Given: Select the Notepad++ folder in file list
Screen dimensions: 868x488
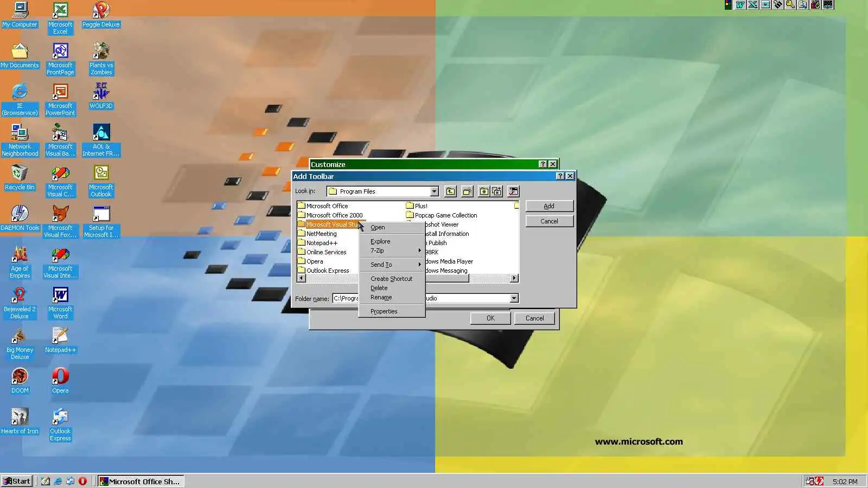Looking at the screenshot, I should pos(317,243).
